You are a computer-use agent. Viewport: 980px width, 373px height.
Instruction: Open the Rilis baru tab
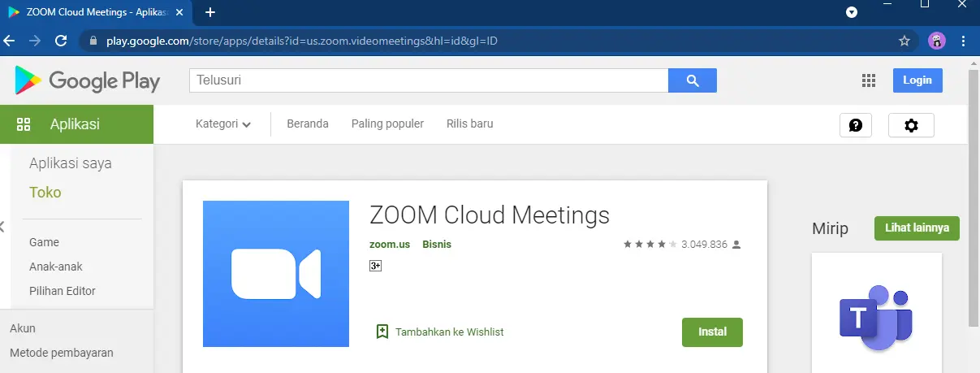[x=470, y=124]
